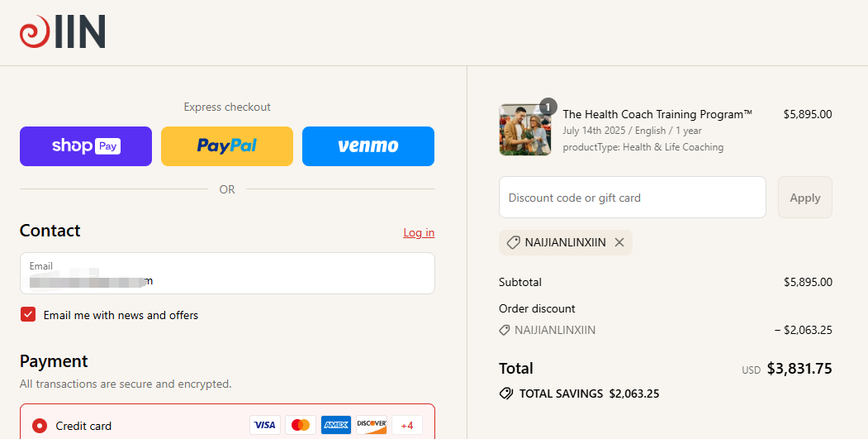This screenshot has width=868, height=439.
Task: Remove the NAIJIANLINXIIN discount code
Action: click(619, 242)
